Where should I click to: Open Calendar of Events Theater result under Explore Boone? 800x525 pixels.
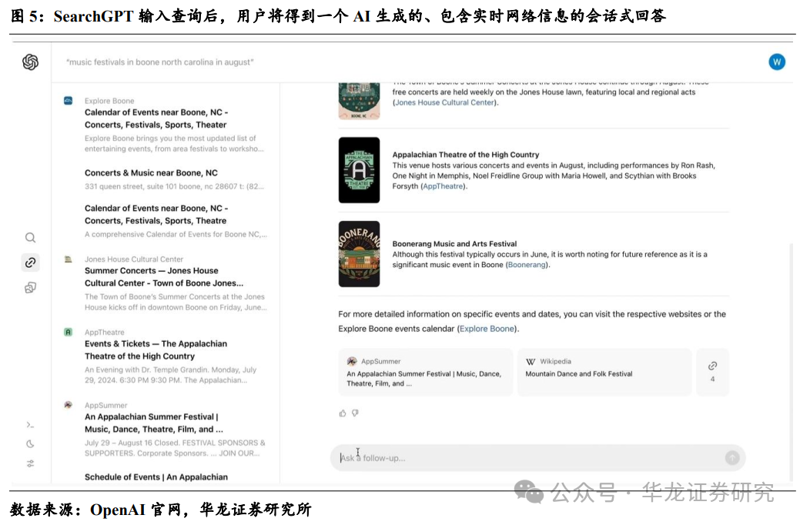point(156,118)
